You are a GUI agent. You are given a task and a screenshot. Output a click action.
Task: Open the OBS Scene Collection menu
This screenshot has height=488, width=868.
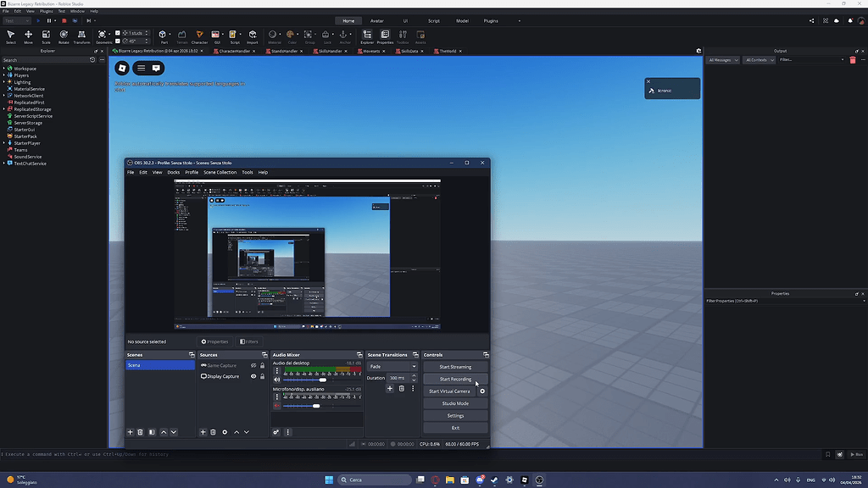[x=220, y=172]
